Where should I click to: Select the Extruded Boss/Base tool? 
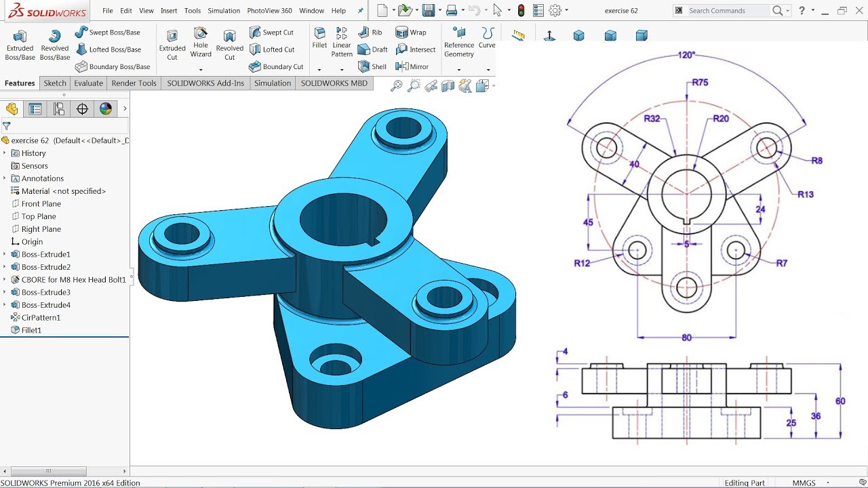tap(20, 45)
